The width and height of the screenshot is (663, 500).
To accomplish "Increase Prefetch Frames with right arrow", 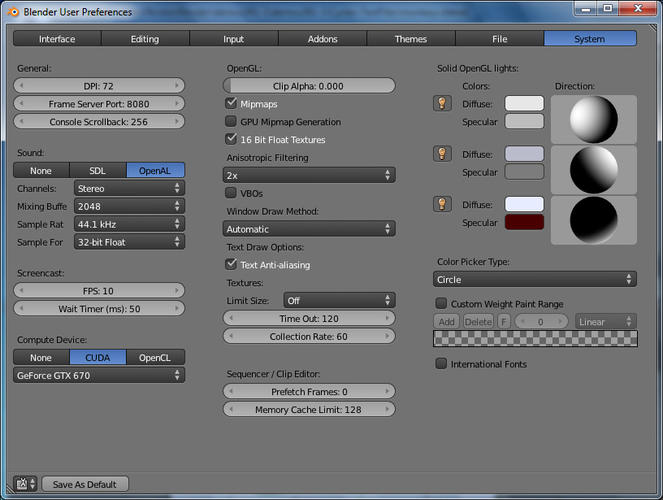I will click(387, 392).
